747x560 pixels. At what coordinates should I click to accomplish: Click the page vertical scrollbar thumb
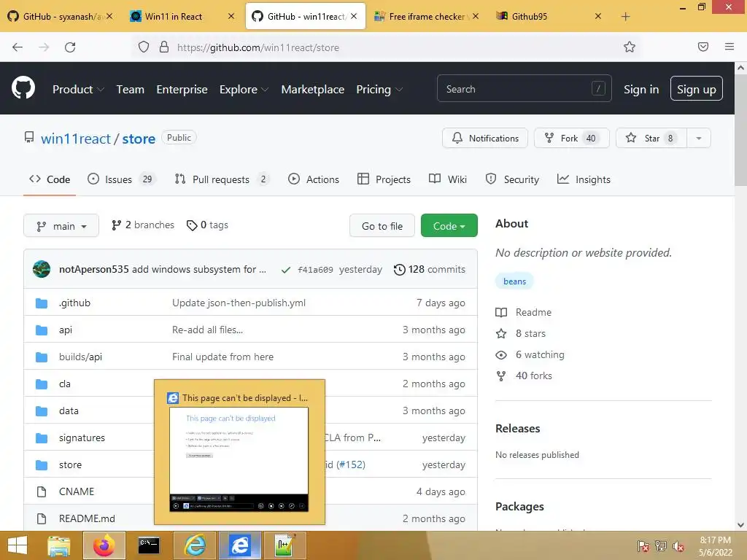[x=740, y=131]
